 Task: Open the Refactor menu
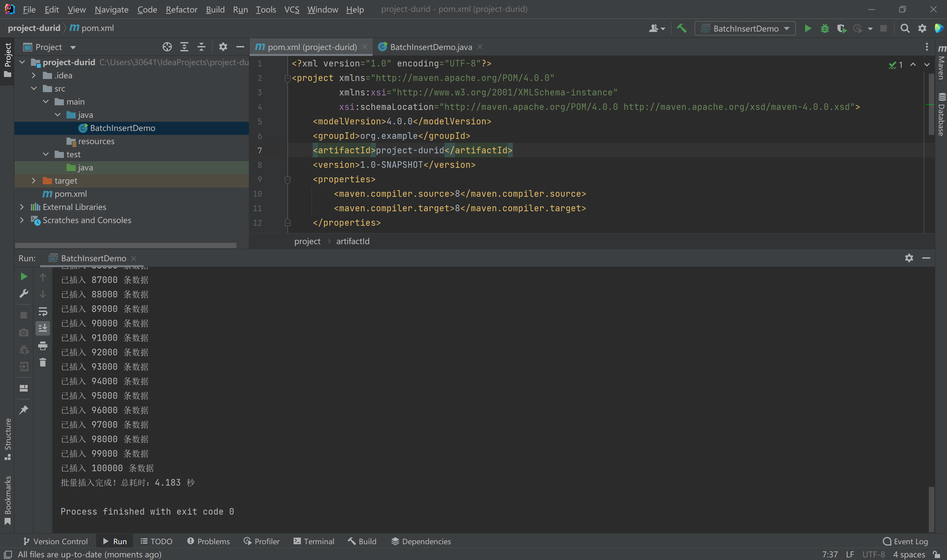pos(181,10)
